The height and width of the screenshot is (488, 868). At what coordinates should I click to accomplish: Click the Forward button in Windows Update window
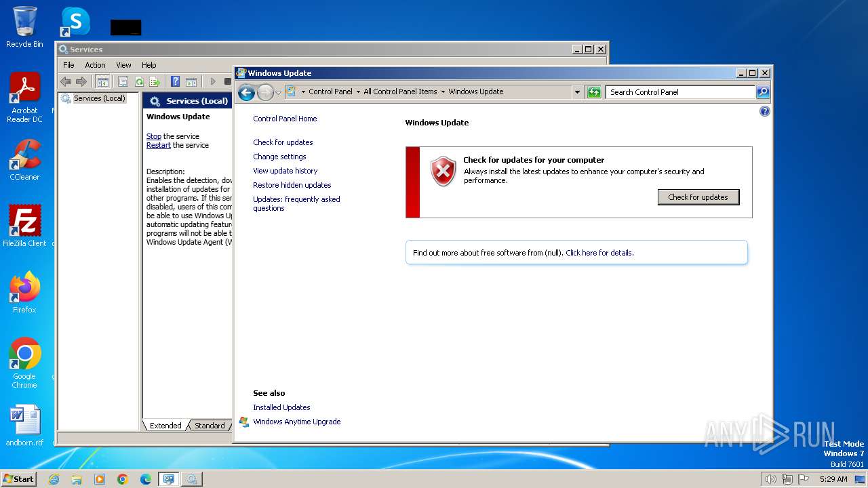point(265,92)
